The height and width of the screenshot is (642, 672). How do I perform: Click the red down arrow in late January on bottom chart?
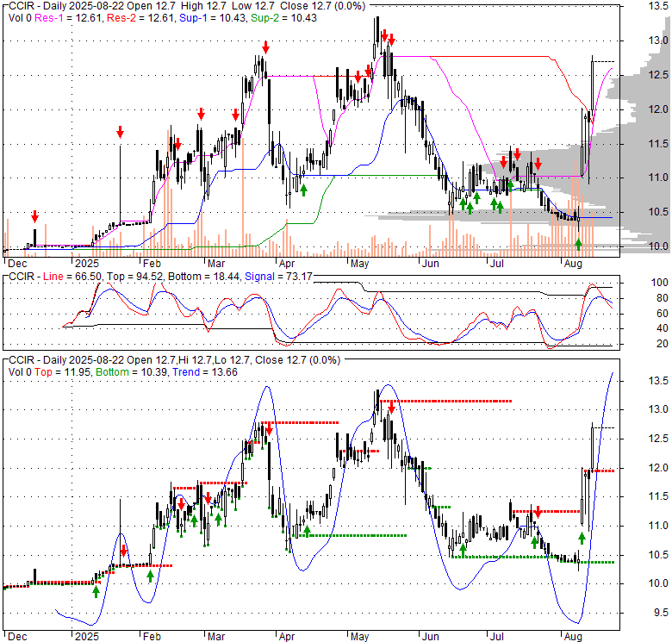click(123, 551)
